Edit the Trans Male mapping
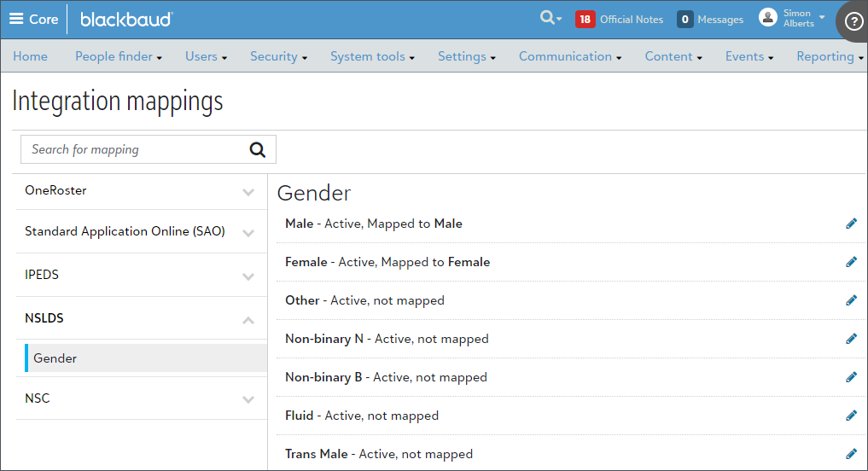Viewport: 868px width, 471px height. pos(852,454)
